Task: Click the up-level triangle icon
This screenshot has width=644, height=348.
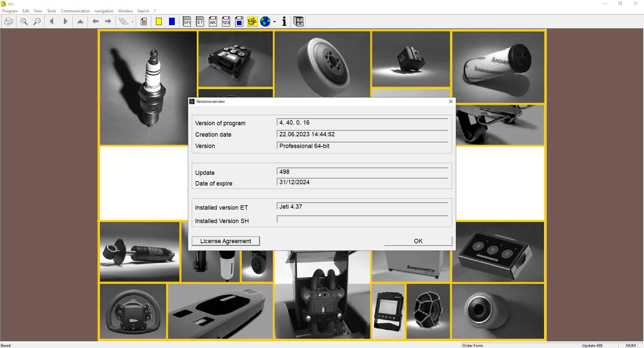Action: tap(80, 22)
